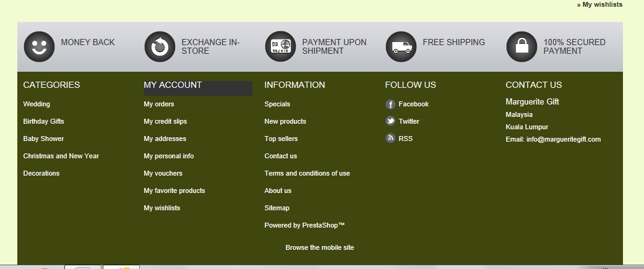Open the About us page

(x=278, y=190)
